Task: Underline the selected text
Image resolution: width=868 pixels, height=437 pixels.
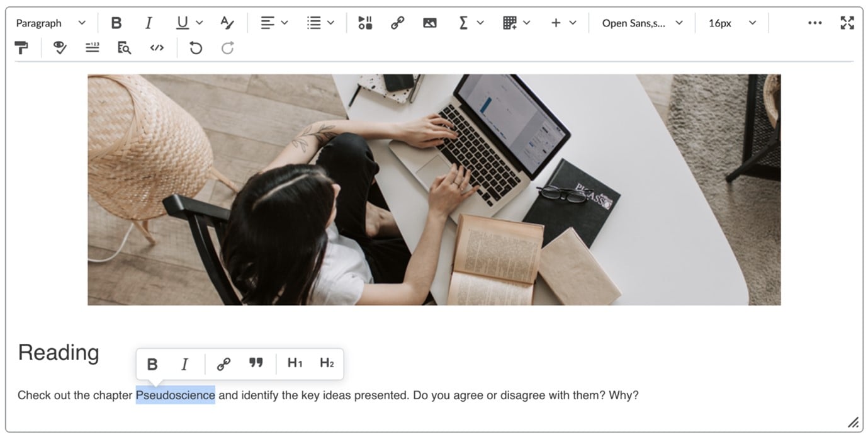Action: [183, 23]
